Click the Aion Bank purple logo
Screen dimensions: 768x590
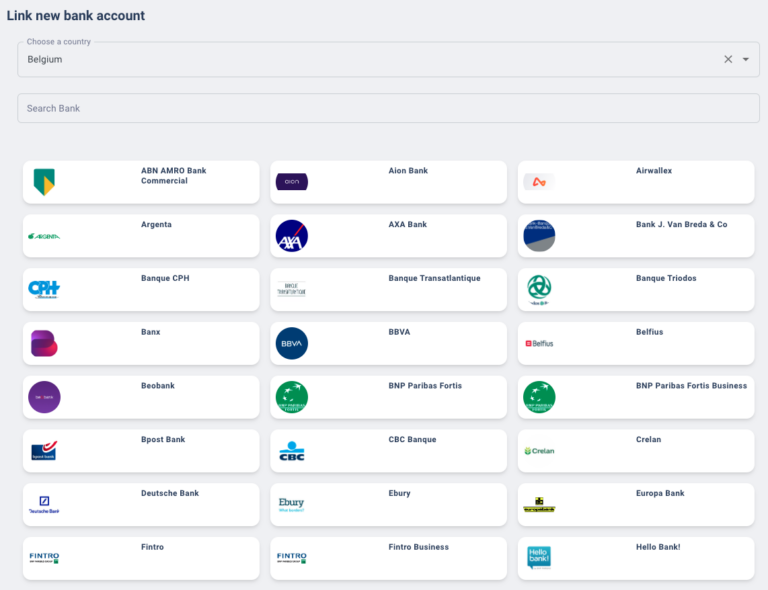coord(292,182)
